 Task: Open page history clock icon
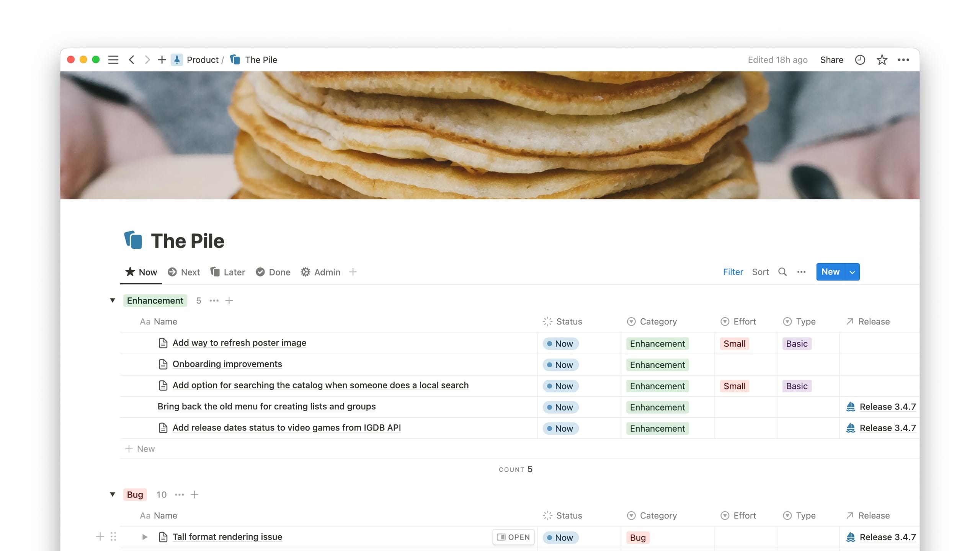pos(860,60)
